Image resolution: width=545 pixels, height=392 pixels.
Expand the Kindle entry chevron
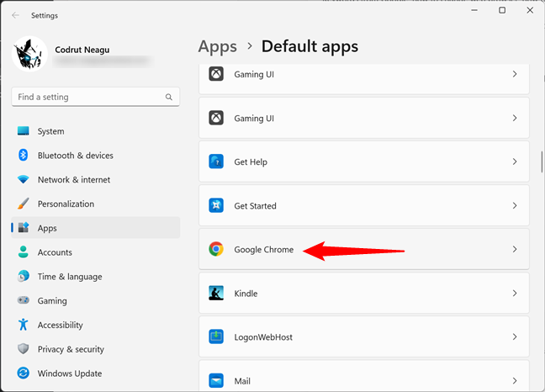coord(514,294)
